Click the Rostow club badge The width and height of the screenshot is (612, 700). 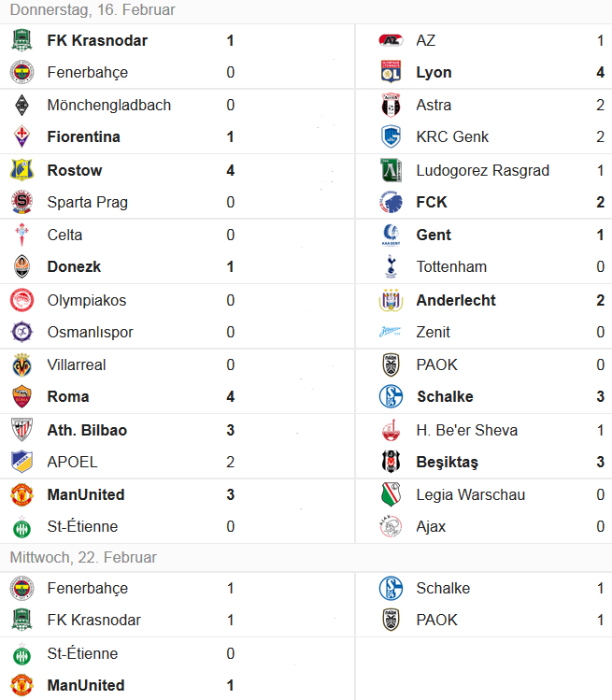pyautogui.click(x=21, y=170)
